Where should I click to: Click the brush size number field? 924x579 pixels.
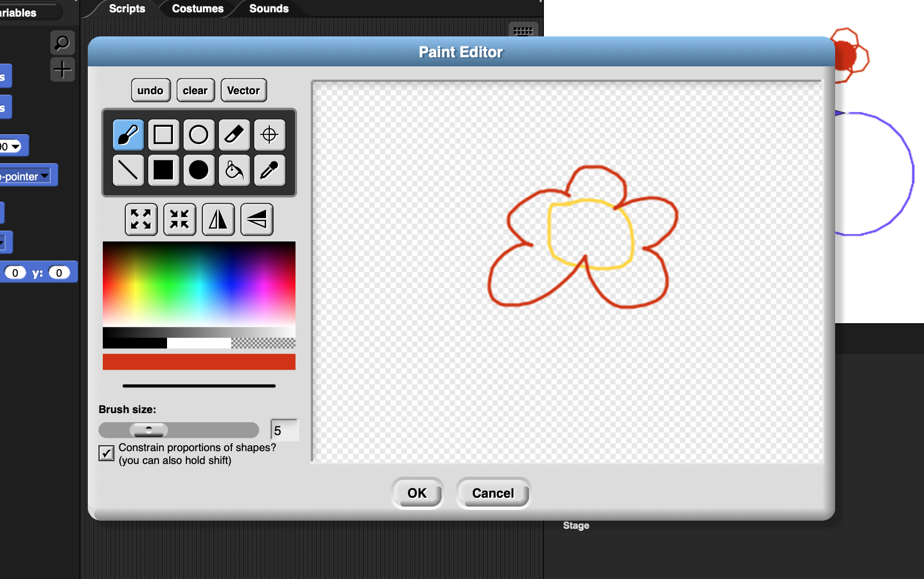point(284,430)
